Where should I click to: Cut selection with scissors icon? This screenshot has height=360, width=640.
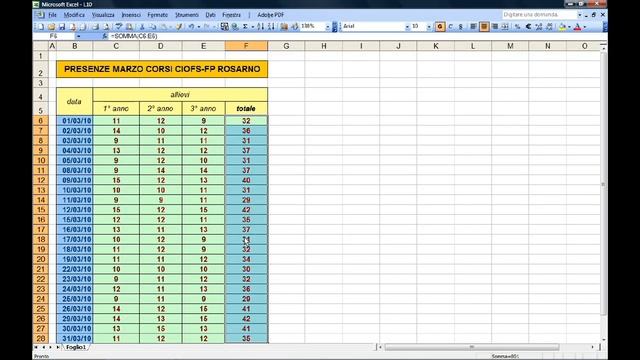pyautogui.click(x=142, y=27)
